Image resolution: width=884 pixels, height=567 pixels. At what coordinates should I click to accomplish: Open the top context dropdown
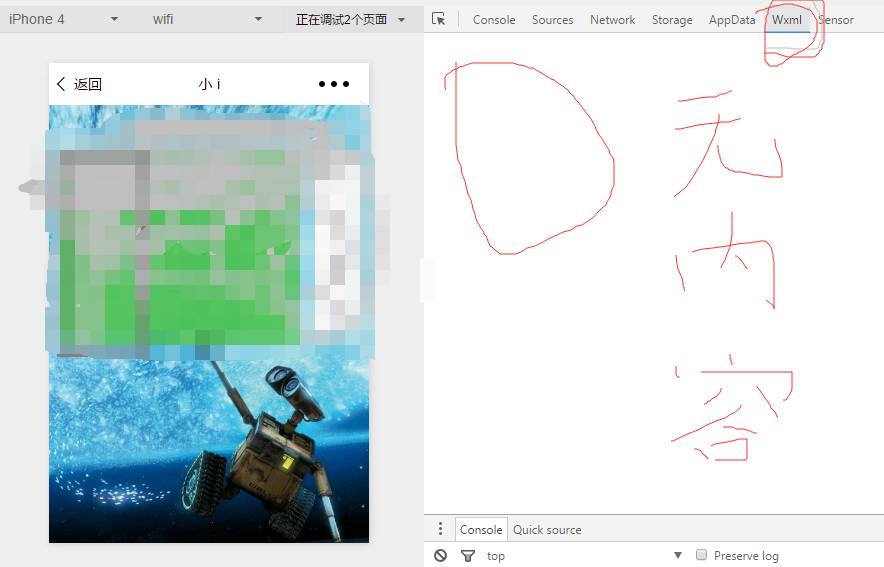pyautogui.click(x=584, y=556)
